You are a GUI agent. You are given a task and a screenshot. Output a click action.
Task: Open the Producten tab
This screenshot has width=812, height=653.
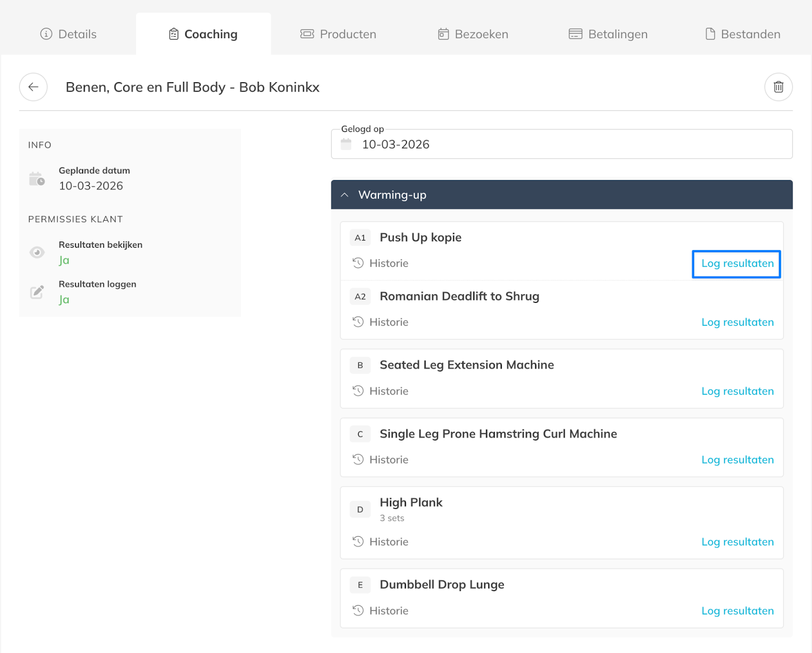tap(339, 34)
